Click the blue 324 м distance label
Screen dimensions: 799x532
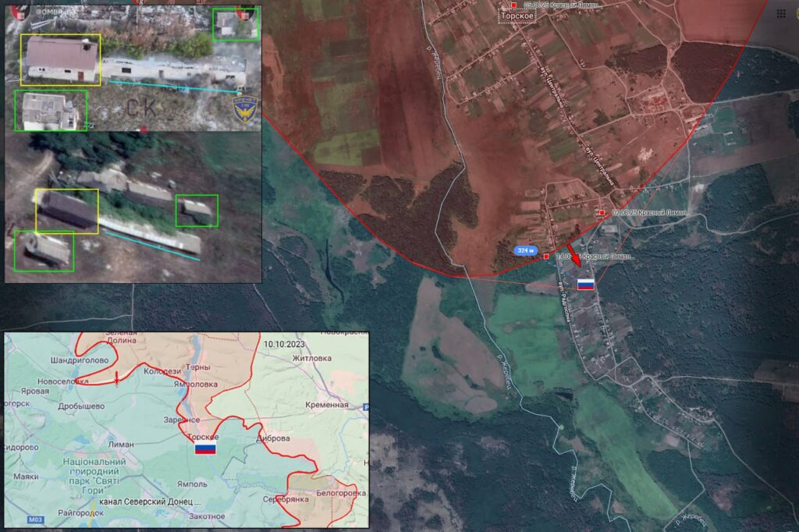pyautogui.click(x=527, y=250)
